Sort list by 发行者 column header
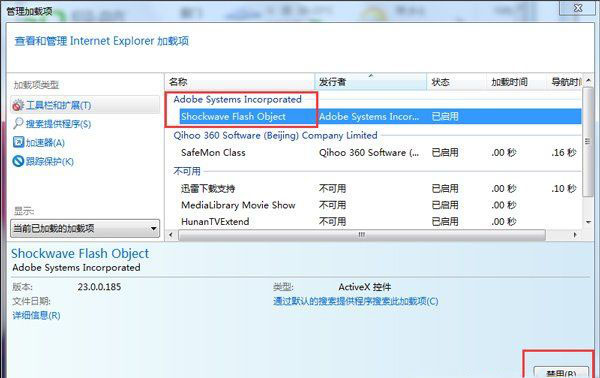Screen dimensions: 600x378 (371, 82)
